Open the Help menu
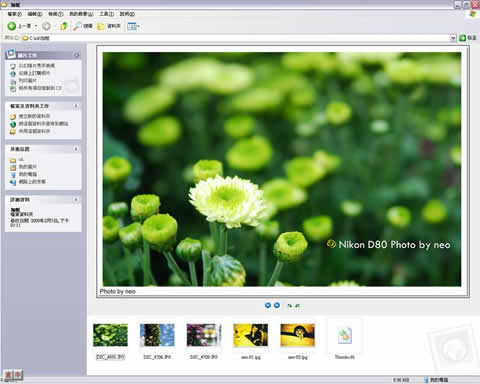This screenshot has width=480, height=384. (x=127, y=14)
